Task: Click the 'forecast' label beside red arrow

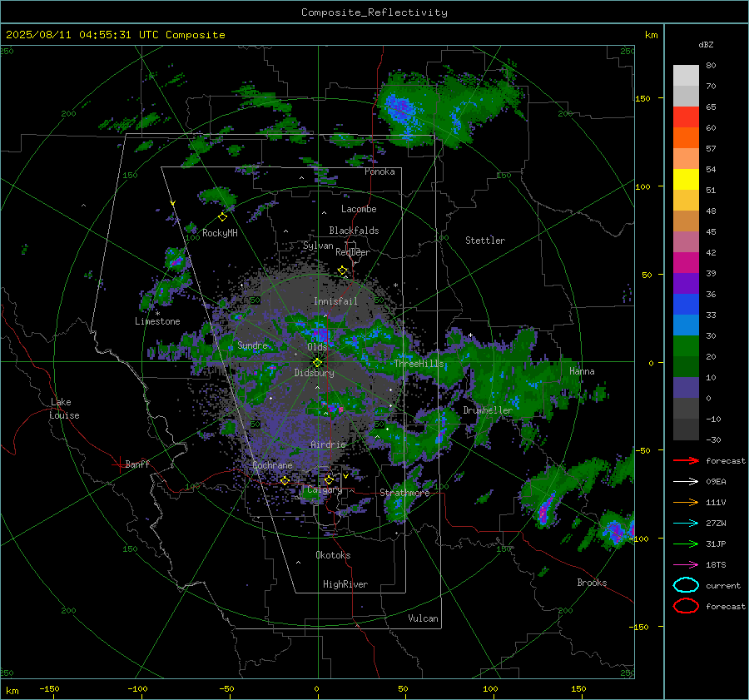Action: (x=726, y=460)
